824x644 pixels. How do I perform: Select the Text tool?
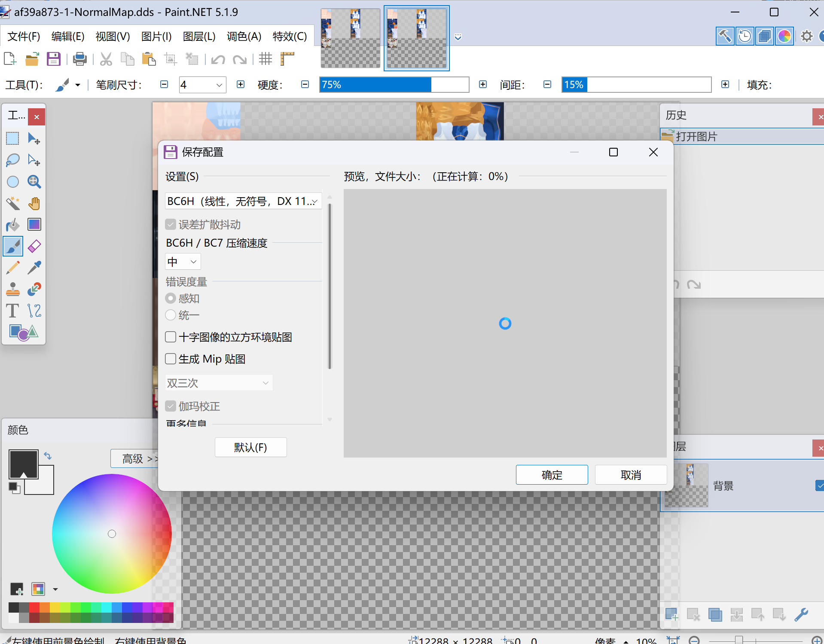13,311
